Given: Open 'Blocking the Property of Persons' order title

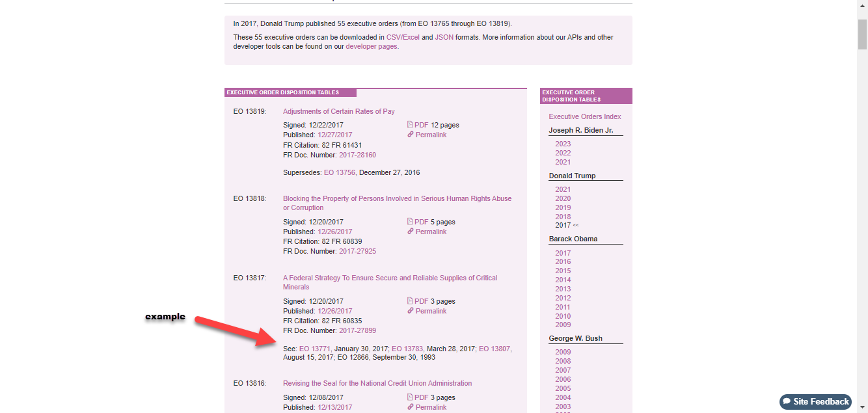Looking at the screenshot, I should [x=397, y=203].
